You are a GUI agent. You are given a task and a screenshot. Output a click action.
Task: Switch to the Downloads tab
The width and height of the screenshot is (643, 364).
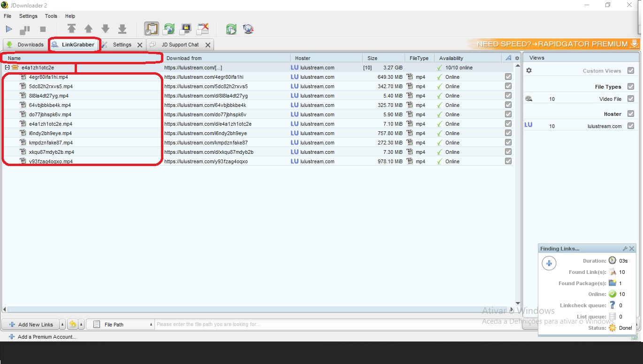coord(25,45)
